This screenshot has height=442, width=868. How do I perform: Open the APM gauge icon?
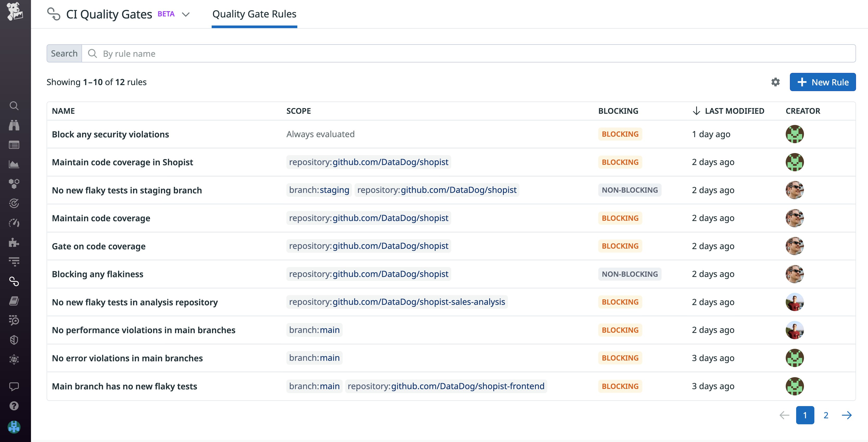(x=15, y=223)
